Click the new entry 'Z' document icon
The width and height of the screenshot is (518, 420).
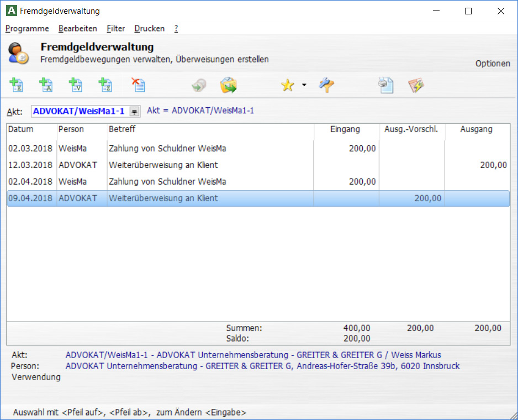(105, 85)
